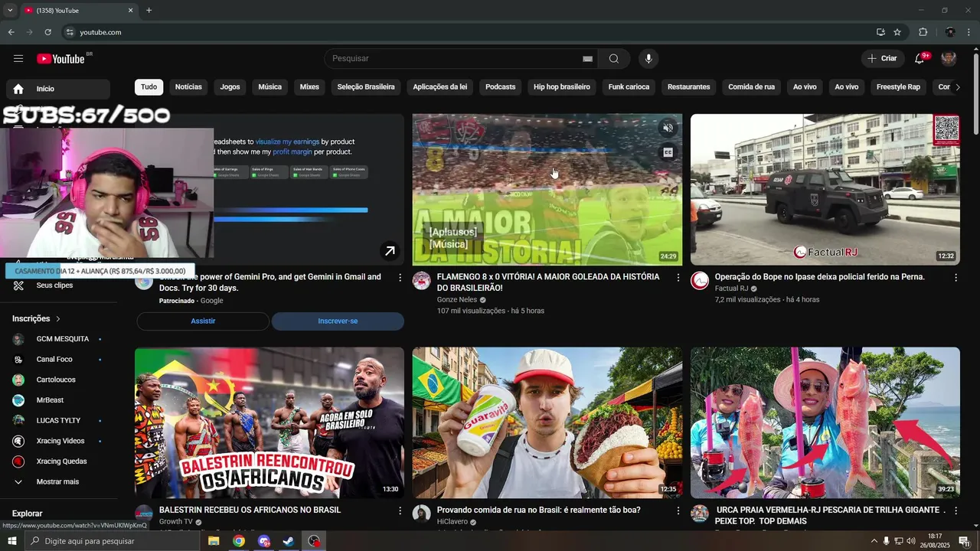Open options for Urca Praia Vermelha video
This screenshot has height=551, width=980.
955,510
